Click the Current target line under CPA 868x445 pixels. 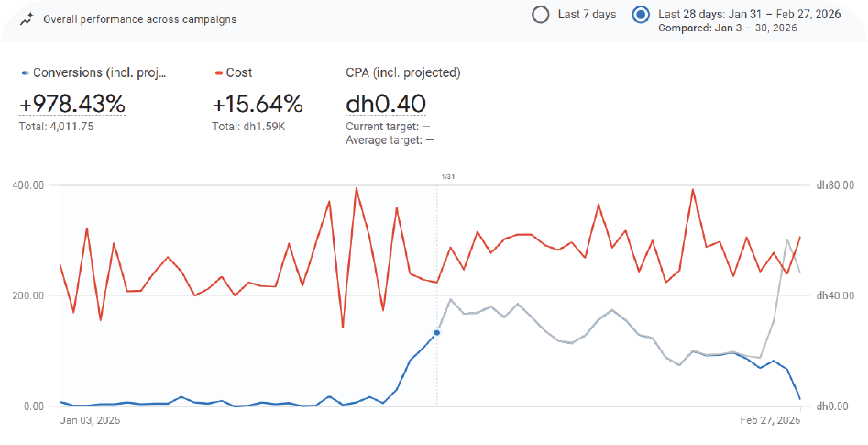[x=388, y=126]
